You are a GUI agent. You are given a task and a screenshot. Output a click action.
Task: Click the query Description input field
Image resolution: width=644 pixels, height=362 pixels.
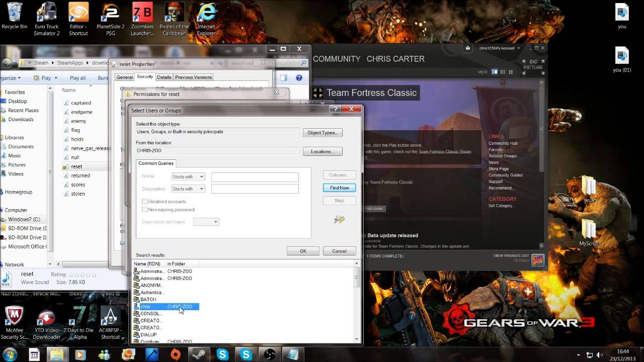tap(255, 189)
